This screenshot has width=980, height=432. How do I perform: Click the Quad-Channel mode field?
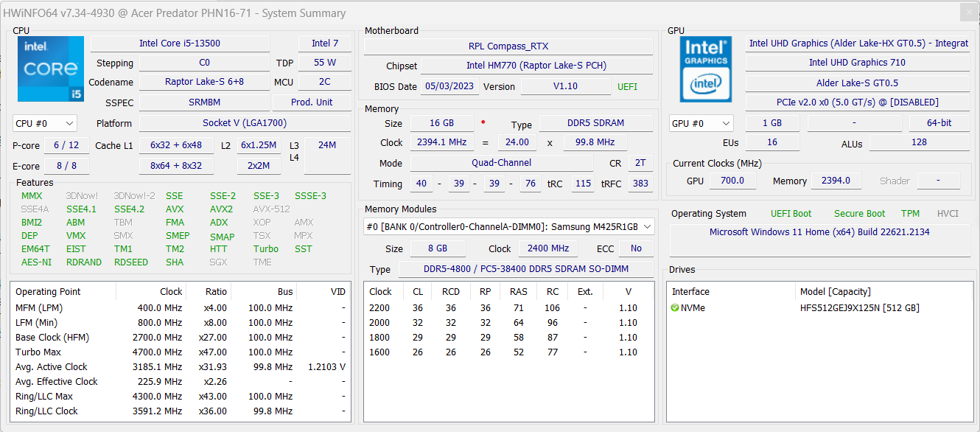tap(502, 163)
